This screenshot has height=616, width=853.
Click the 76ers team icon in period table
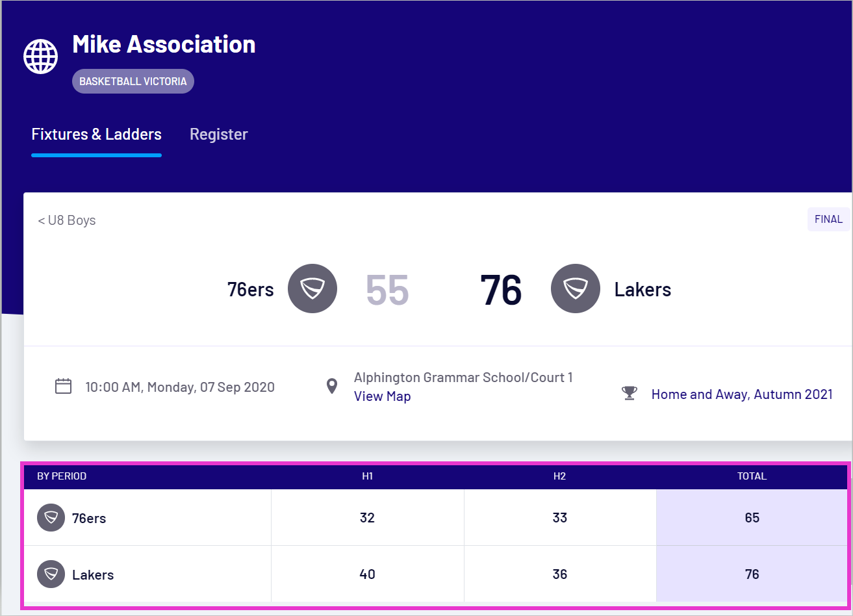(x=51, y=518)
